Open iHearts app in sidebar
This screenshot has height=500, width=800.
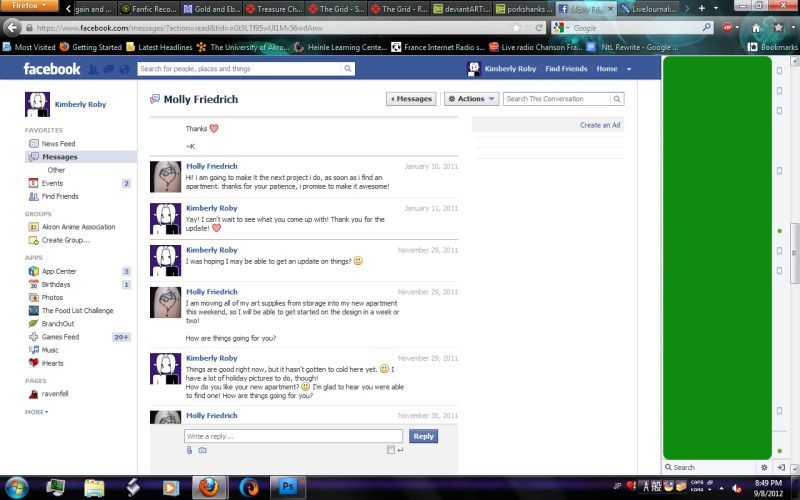53,363
